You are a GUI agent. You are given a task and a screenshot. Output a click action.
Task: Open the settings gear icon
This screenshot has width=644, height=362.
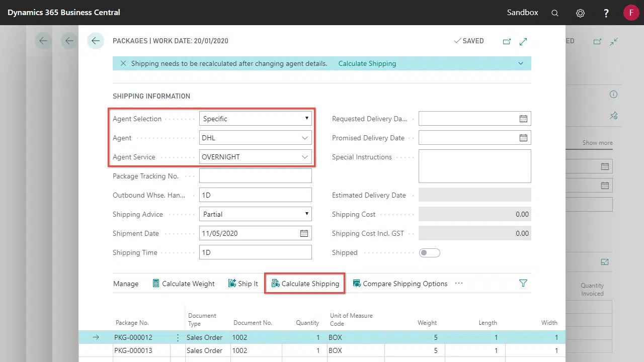[580, 13]
